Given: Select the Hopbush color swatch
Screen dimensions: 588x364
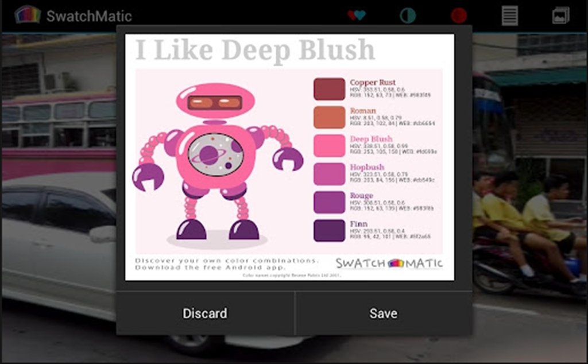Looking at the screenshot, I should pyautogui.click(x=329, y=174).
